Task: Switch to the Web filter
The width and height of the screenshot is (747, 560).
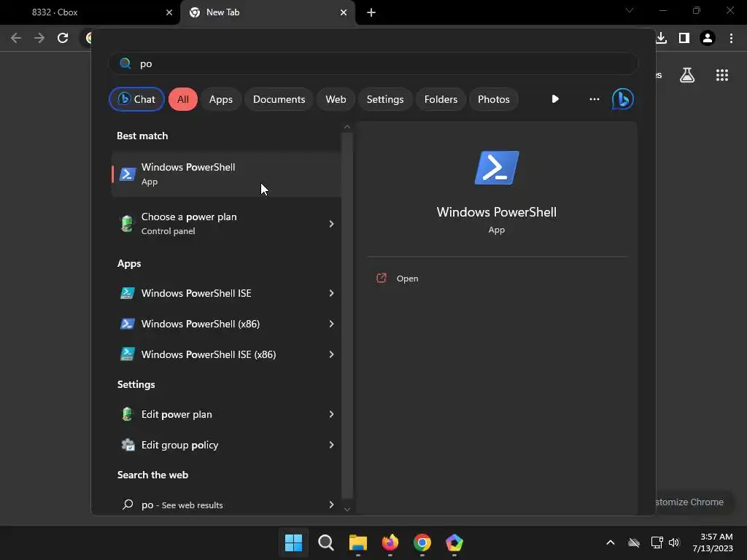Action: click(x=336, y=99)
